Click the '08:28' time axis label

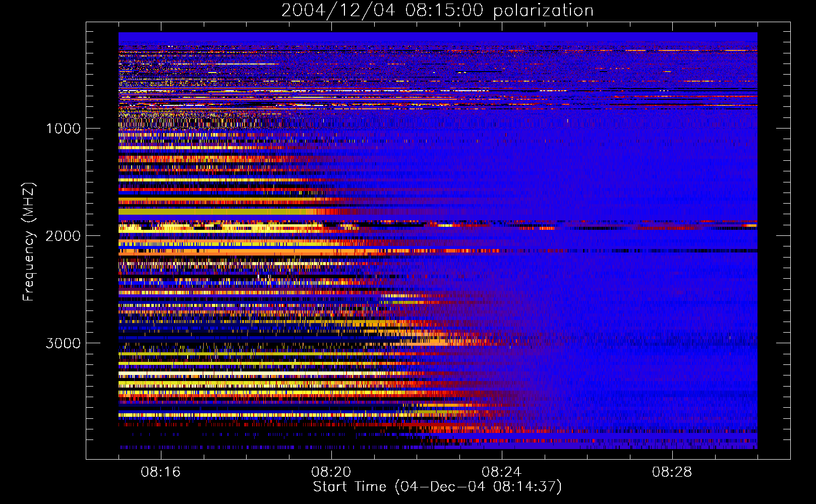(x=672, y=472)
